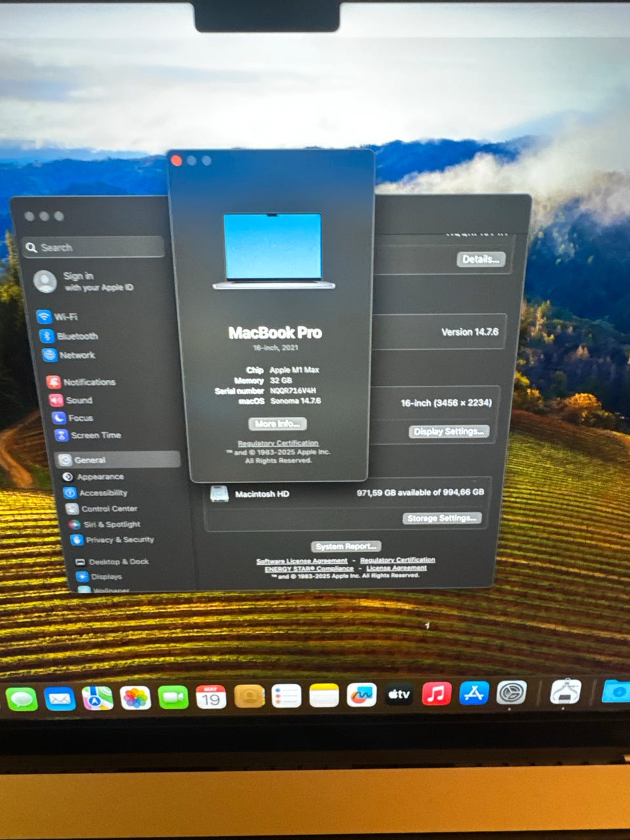
Task: Click the Macintosh HD drive icon
Action: pos(219,493)
